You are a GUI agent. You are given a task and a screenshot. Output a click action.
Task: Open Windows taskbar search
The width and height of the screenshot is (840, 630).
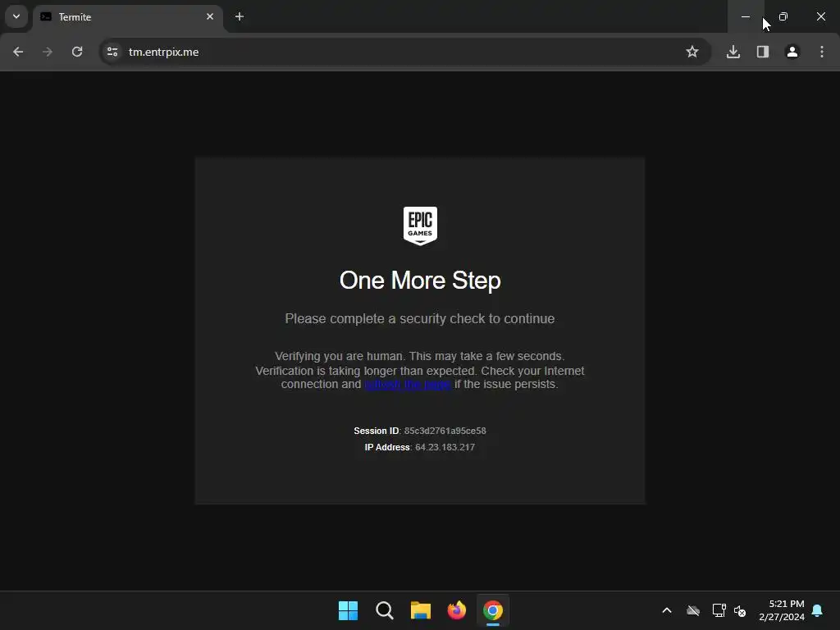[x=384, y=610]
